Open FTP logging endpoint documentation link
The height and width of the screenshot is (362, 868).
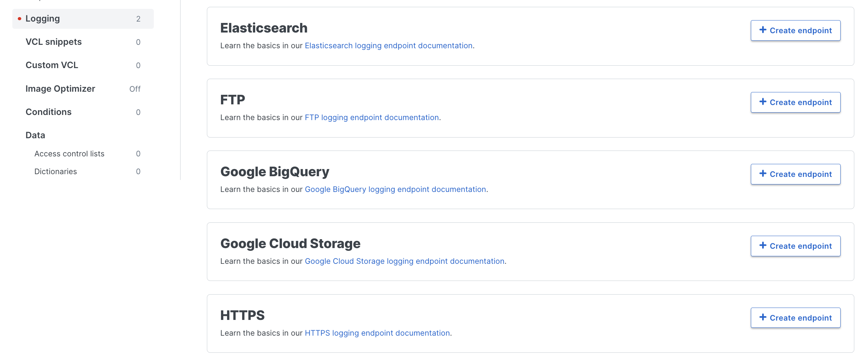pyautogui.click(x=372, y=118)
